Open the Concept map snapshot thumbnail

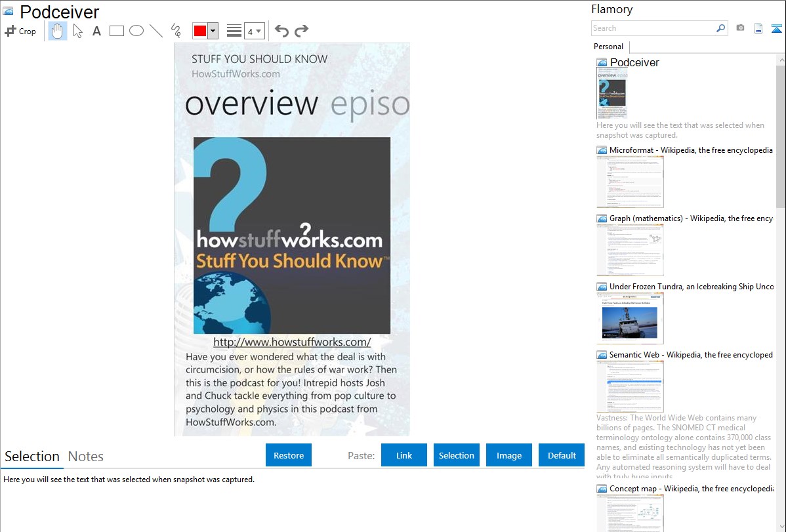(630, 514)
